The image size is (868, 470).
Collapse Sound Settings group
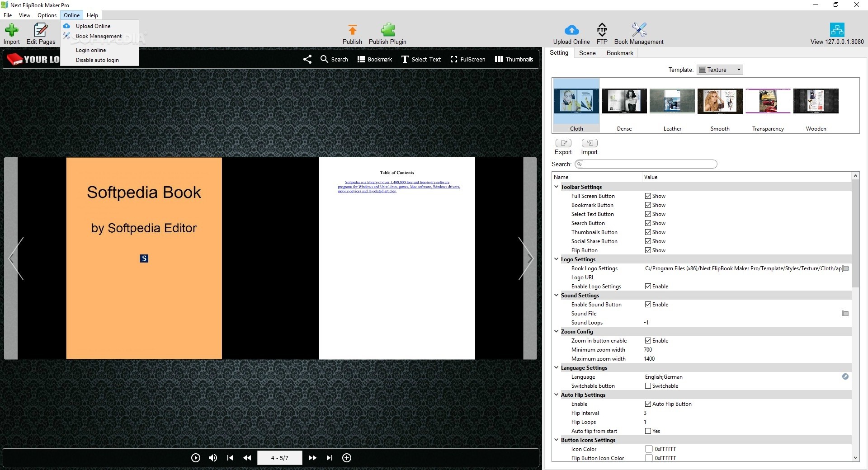coord(557,295)
